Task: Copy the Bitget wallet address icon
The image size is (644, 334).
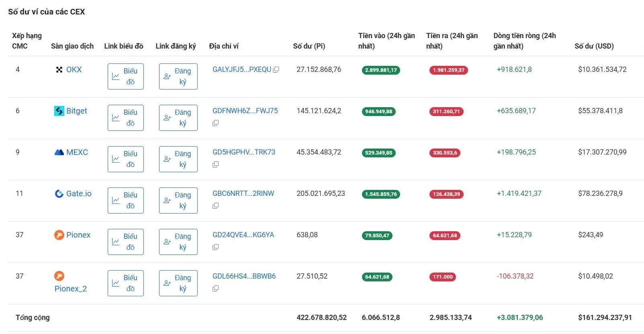Action: coord(216,123)
